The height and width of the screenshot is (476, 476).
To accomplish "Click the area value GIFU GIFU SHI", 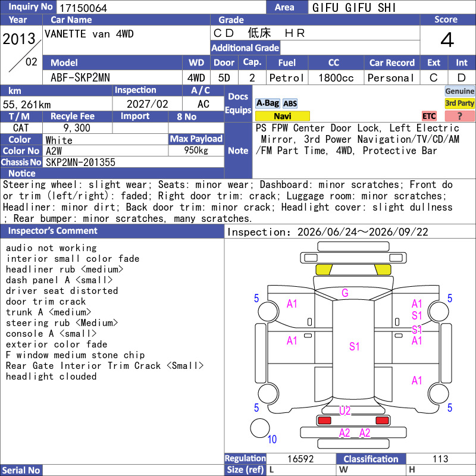I will point(354,8).
